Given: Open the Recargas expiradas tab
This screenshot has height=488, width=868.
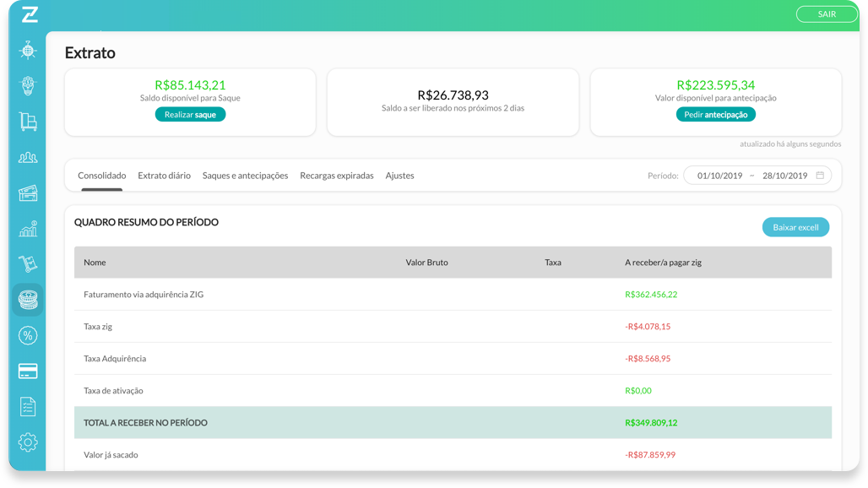Looking at the screenshot, I should [x=337, y=176].
